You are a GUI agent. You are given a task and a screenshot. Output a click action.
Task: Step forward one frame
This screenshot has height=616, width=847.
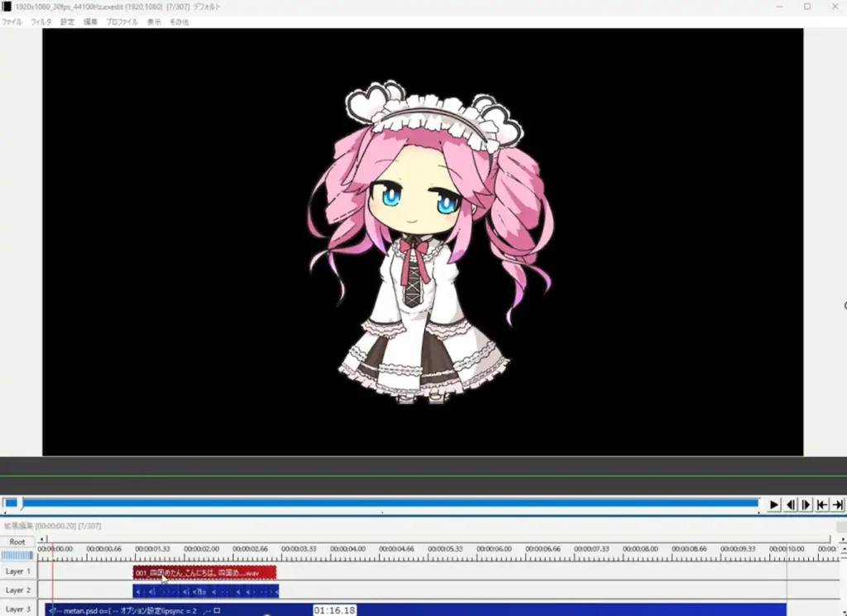click(x=806, y=504)
